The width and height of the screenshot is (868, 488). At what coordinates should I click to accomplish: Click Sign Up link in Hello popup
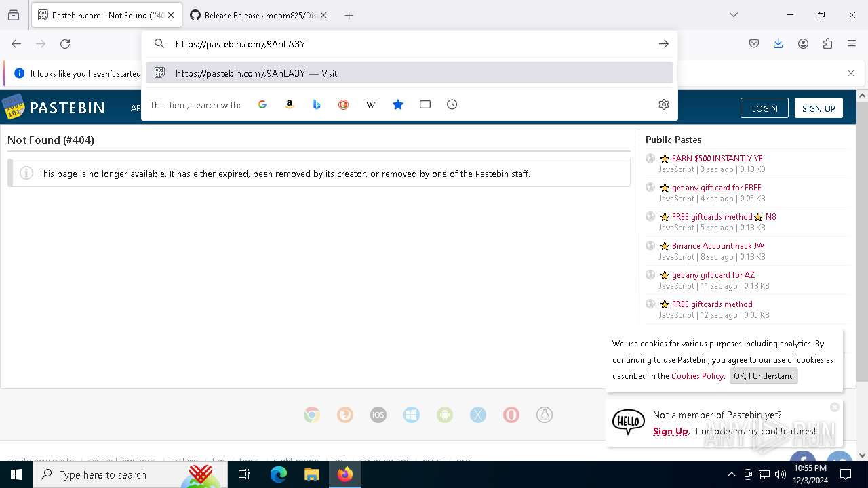671,431
